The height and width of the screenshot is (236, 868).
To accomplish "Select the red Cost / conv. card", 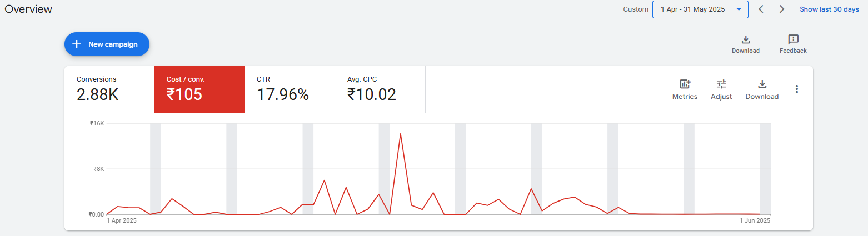I will pos(199,89).
